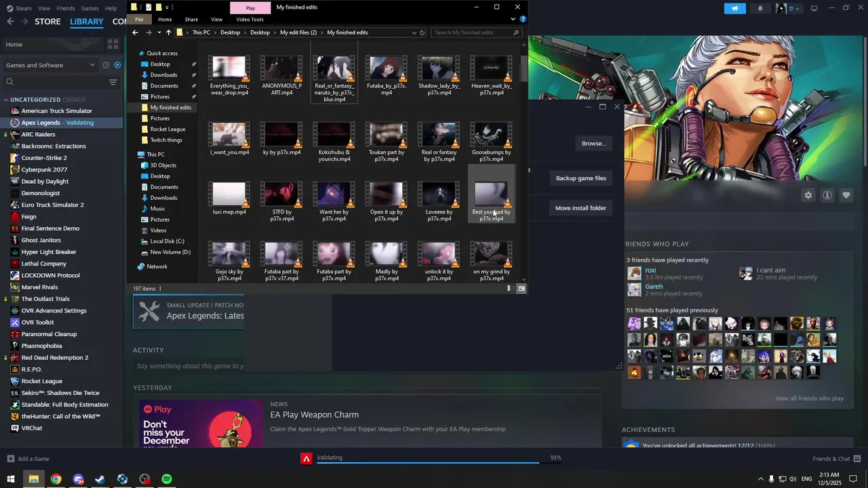868x488 pixels.
Task: Open Steam Big Picture mode monitor icon
Action: (814, 8)
